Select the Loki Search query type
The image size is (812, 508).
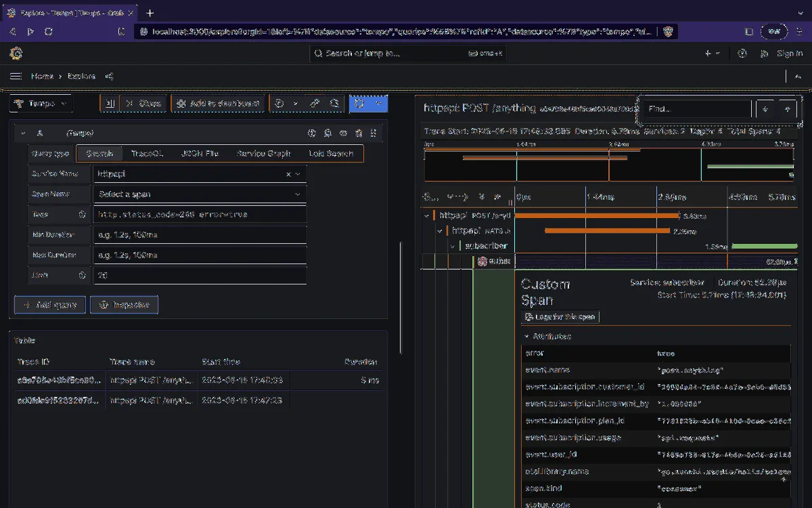tap(331, 154)
